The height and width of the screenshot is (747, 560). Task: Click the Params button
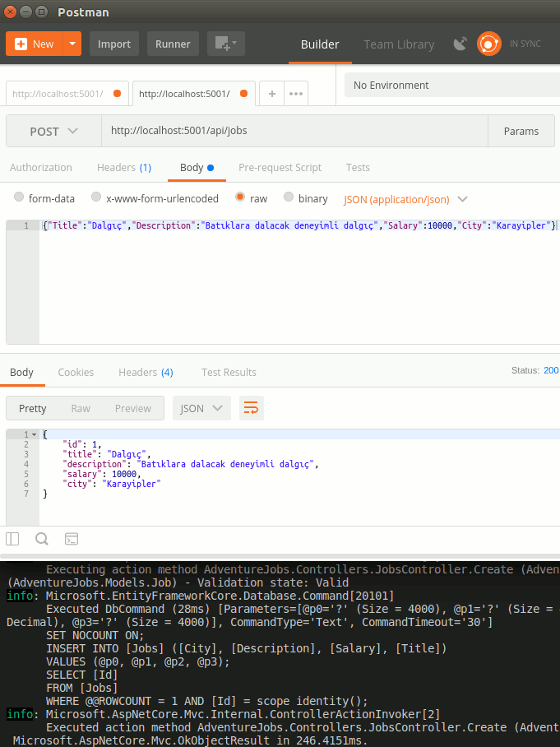click(x=521, y=131)
